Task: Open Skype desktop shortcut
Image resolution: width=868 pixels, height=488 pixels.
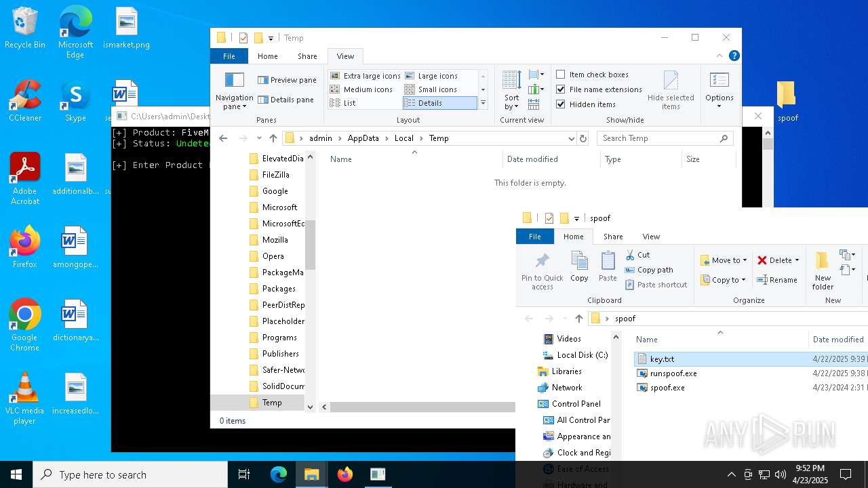Action: [75, 101]
